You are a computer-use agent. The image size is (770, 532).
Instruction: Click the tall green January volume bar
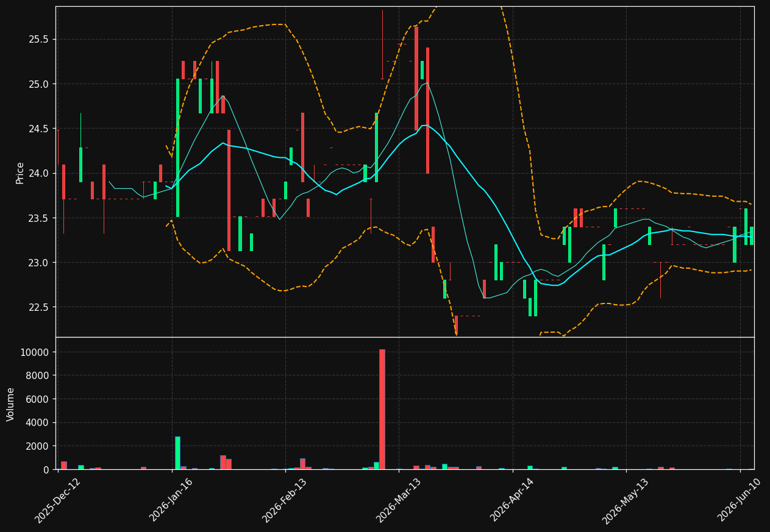pos(177,453)
